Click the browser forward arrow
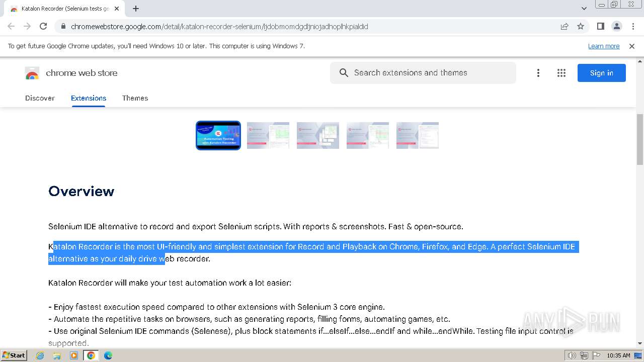The image size is (644, 362). click(x=27, y=26)
